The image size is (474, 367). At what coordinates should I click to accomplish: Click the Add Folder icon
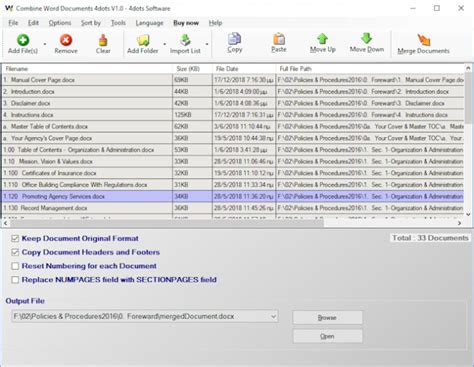pos(143,40)
